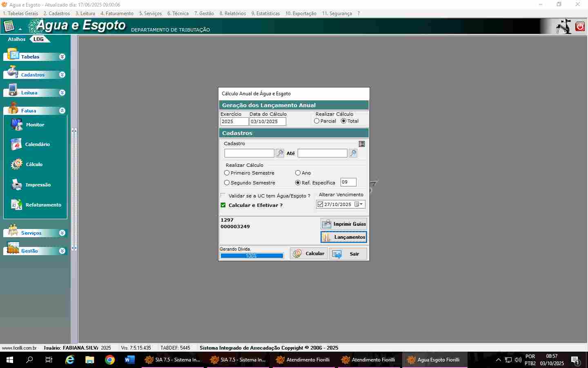
Task: Open the Refaturamento sidebar icon
Action: [17, 205]
